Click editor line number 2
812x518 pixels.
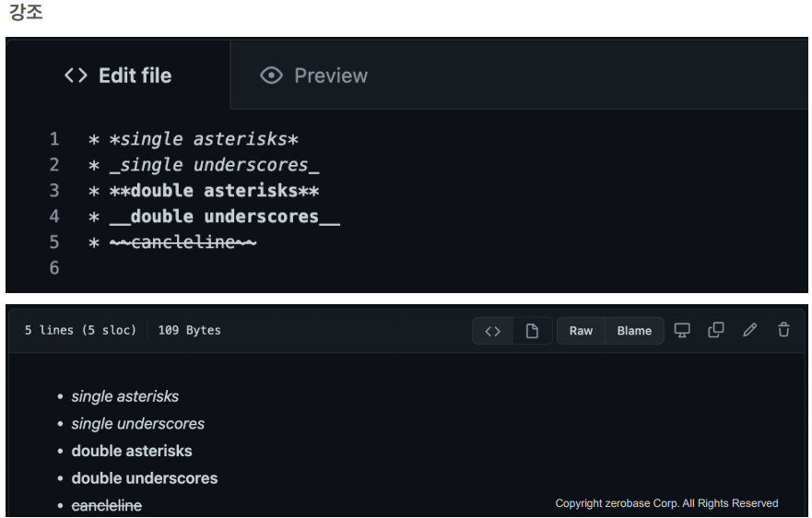click(x=54, y=165)
